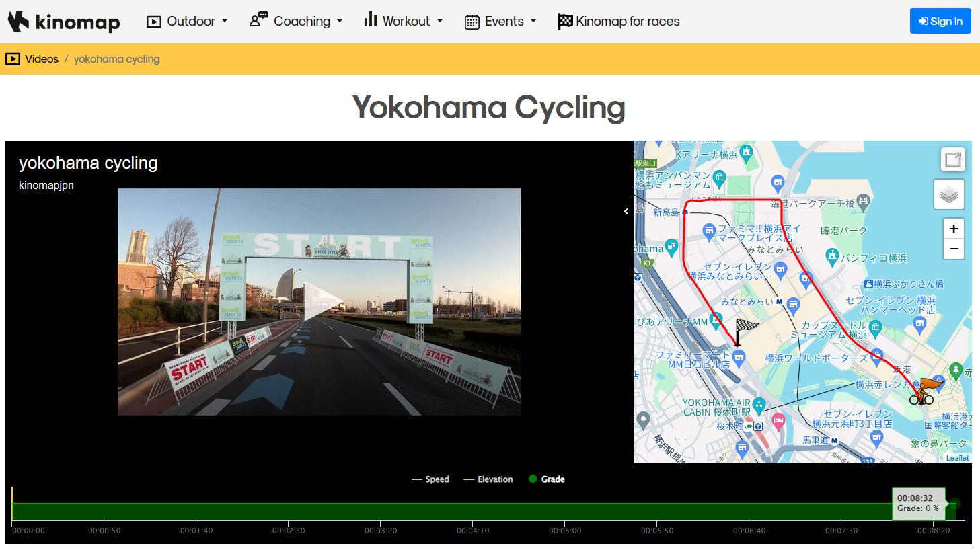Open the Outdoor dropdown menu
The height and width of the screenshot is (550, 980).
point(187,22)
